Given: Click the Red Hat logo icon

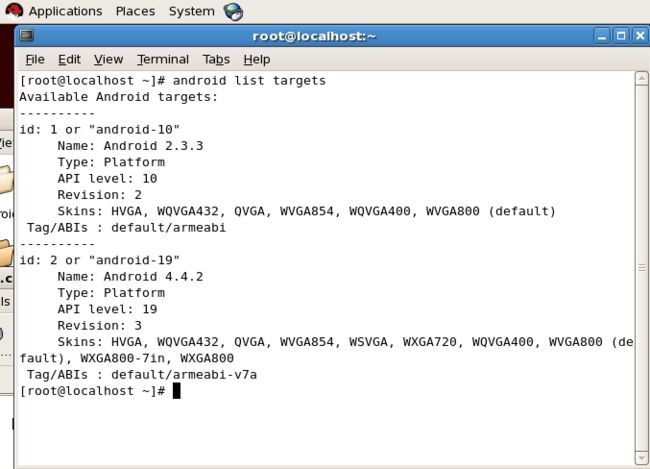Looking at the screenshot, I should pyautogui.click(x=14, y=11).
